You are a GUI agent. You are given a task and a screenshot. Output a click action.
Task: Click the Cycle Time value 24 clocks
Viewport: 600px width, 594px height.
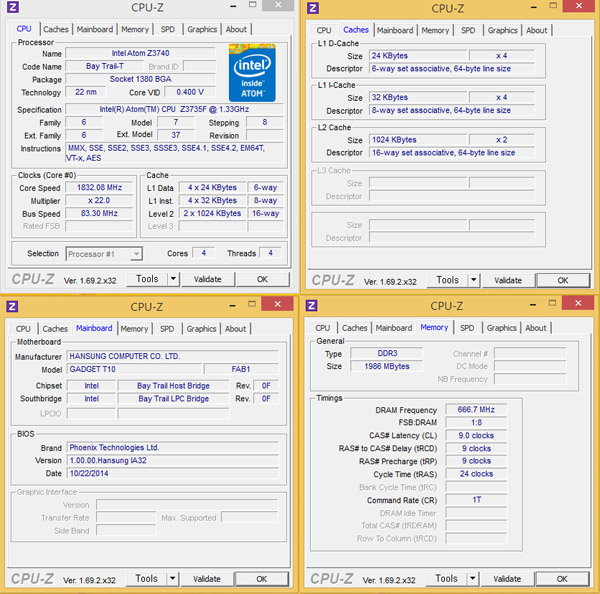point(476,474)
